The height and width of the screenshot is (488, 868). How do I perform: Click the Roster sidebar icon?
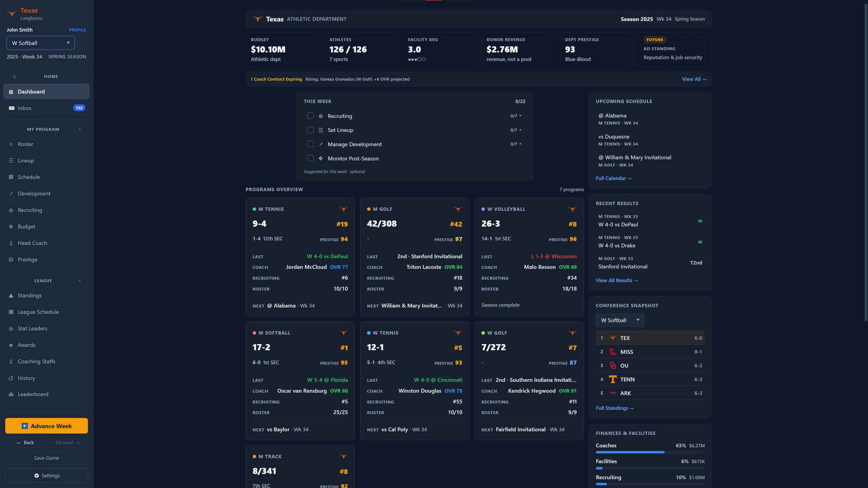11,144
